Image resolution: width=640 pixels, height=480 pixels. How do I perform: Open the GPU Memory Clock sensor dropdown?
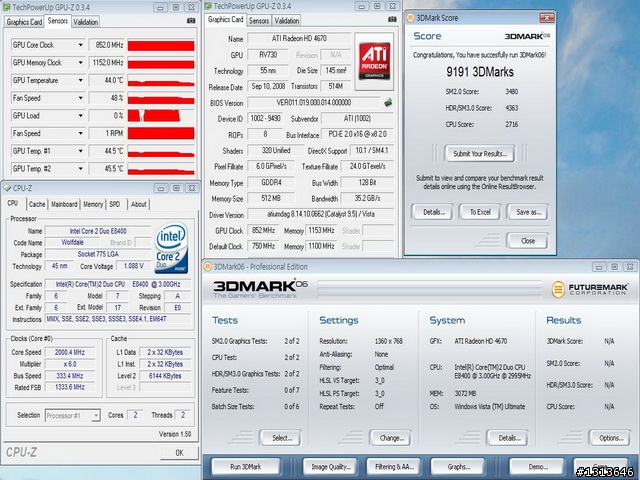80,62
